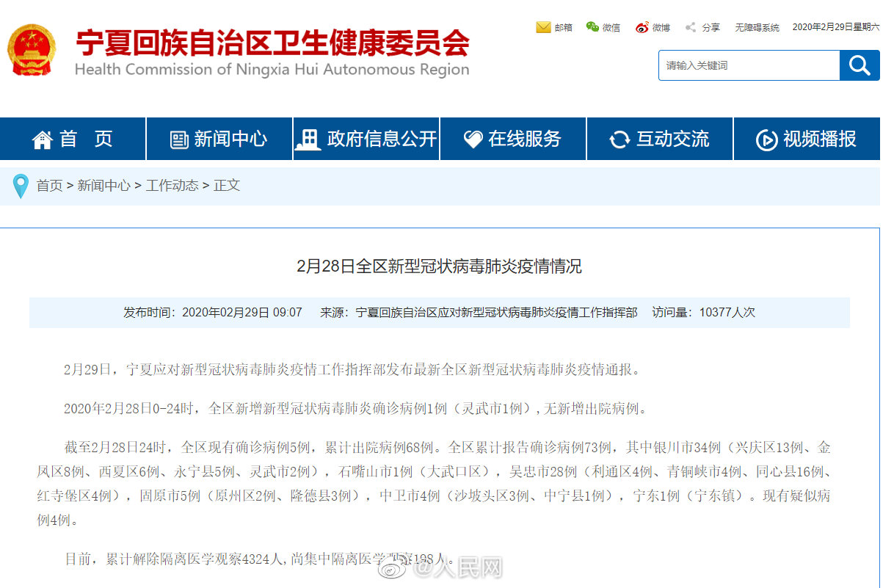This screenshot has height=588, width=883.
Task: Open the 新闻中心 navigation menu
Action: (x=219, y=139)
